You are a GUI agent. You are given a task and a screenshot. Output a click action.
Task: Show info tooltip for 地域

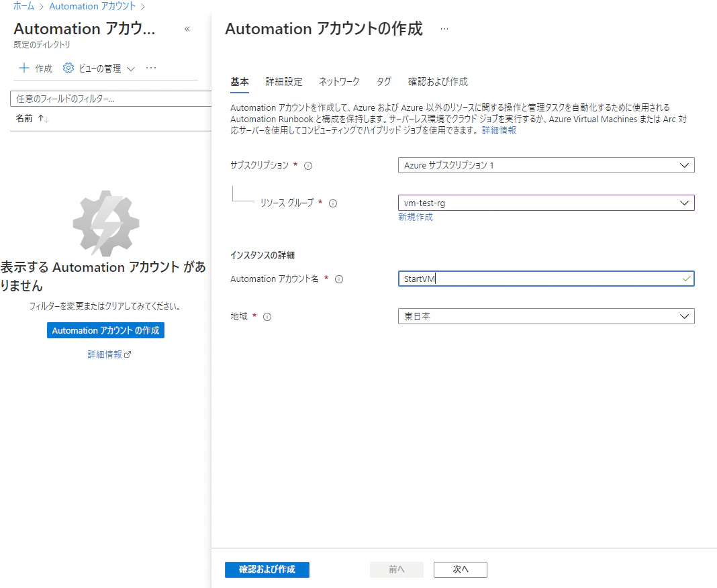(267, 317)
